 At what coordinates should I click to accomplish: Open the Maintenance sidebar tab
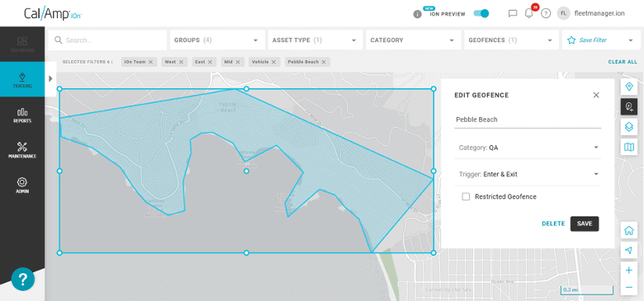click(x=22, y=150)
